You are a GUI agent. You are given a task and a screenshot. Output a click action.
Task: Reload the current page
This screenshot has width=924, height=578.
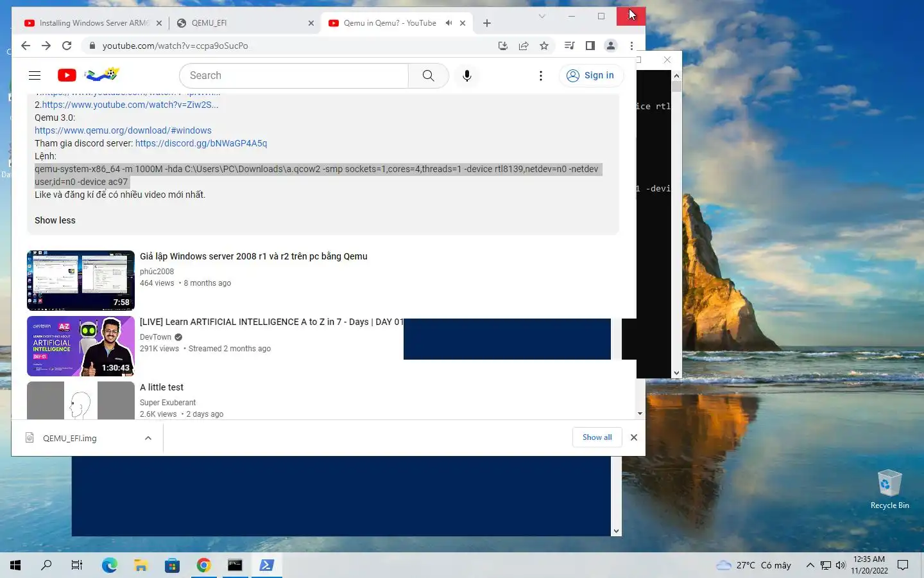pos(67,46)
